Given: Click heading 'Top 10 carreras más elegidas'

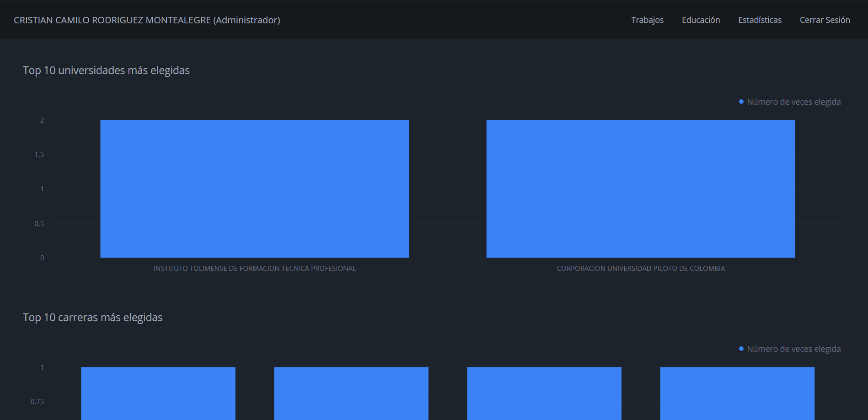Looking at the screenshot, I should tap(93, 318).
